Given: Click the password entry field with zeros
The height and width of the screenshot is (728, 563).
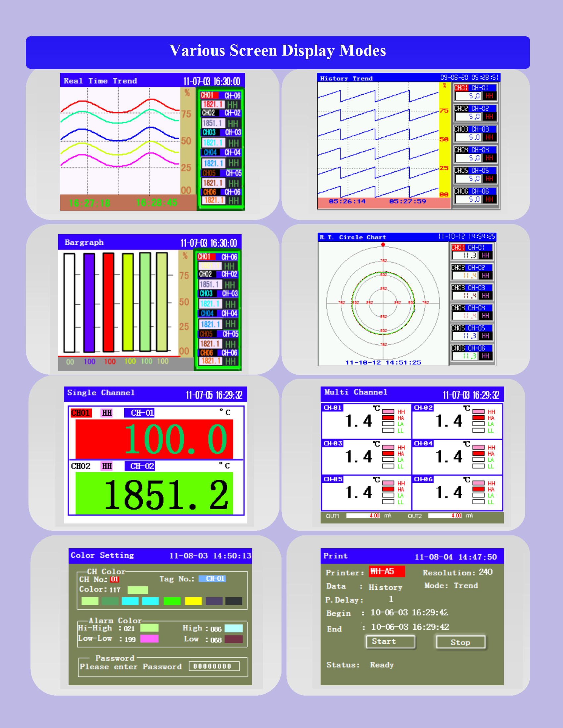Looking at the screenshot, I should click(214, 666).
